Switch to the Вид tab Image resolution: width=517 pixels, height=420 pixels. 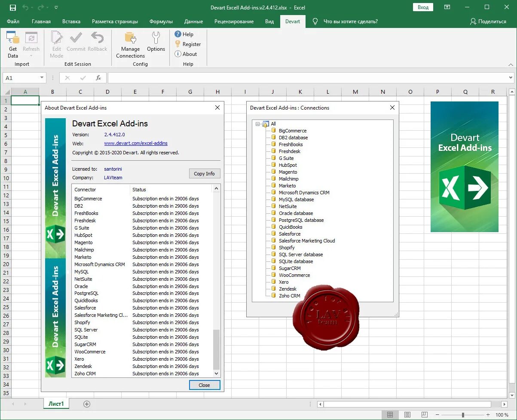269,21
